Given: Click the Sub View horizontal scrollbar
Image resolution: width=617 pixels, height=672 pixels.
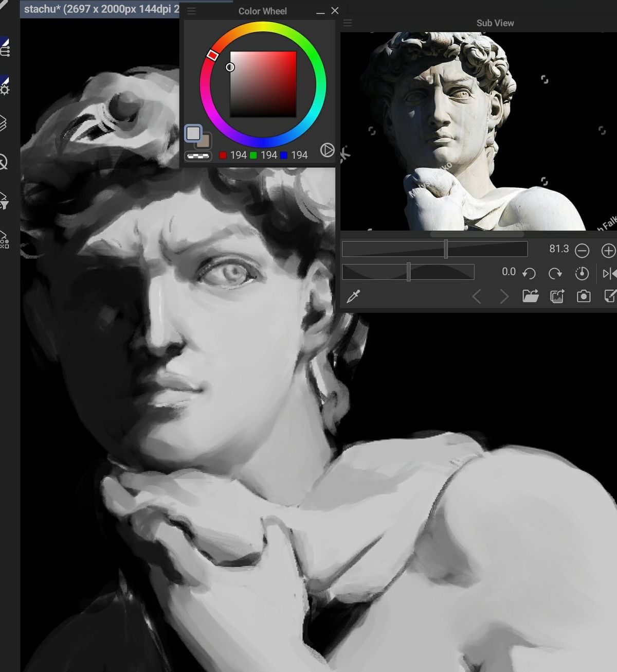Looking at the screenshot, I should (478, 234).
